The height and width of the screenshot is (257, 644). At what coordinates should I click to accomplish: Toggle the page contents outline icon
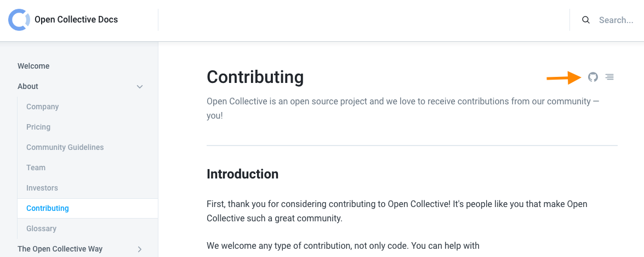(x=609, y=77)
